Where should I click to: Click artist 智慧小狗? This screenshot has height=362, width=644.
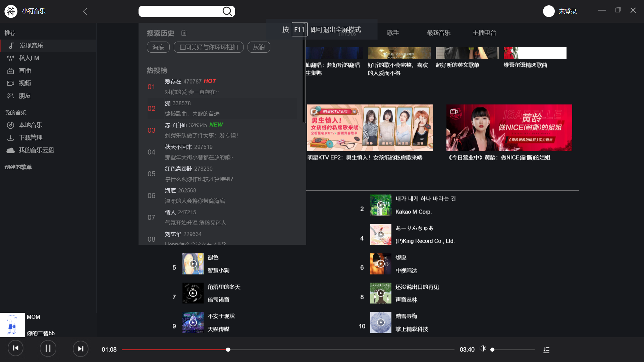[218, 270]
